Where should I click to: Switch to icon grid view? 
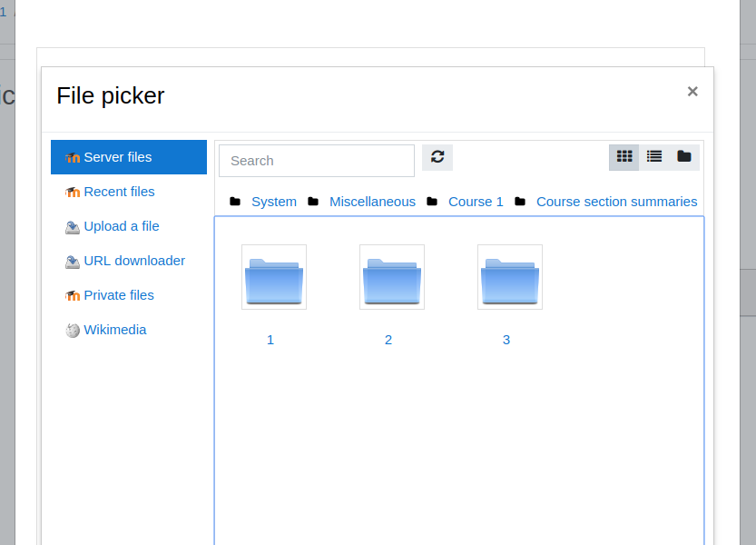(x=624, y=157)
